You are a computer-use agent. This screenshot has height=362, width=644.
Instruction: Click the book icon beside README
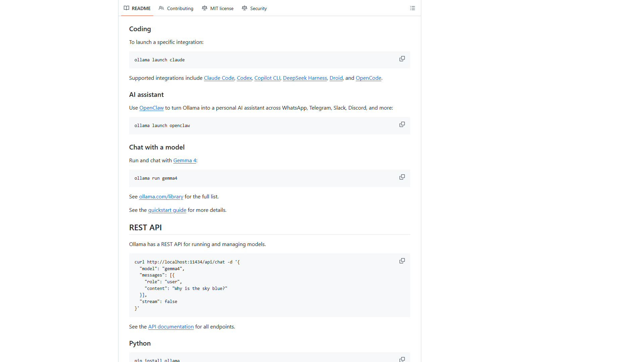pos(126,8)
